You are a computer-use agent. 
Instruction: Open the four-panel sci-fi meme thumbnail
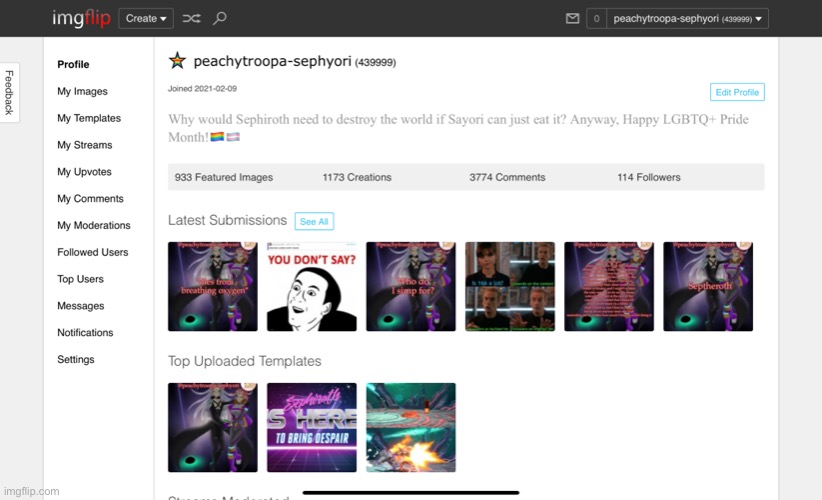coord(510,286)
